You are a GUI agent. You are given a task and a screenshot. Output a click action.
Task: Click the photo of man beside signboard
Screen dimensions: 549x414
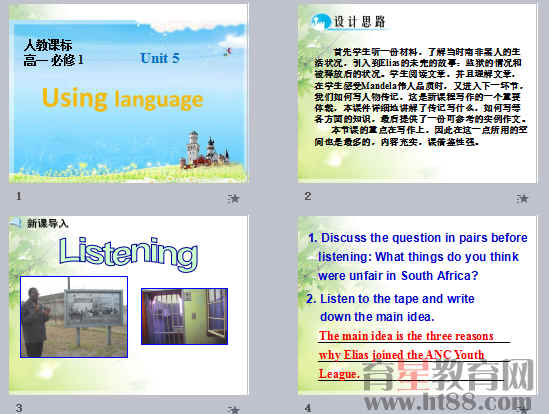[74, 317]
